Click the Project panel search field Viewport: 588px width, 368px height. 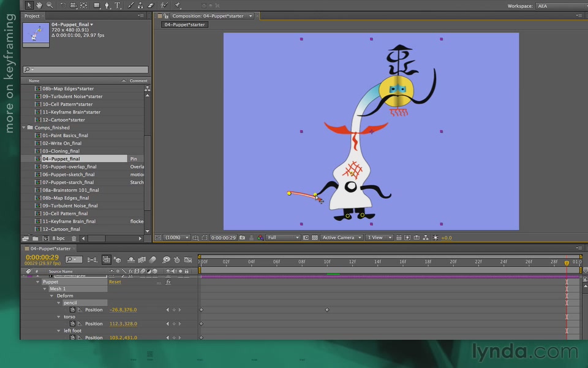point(86,69)
